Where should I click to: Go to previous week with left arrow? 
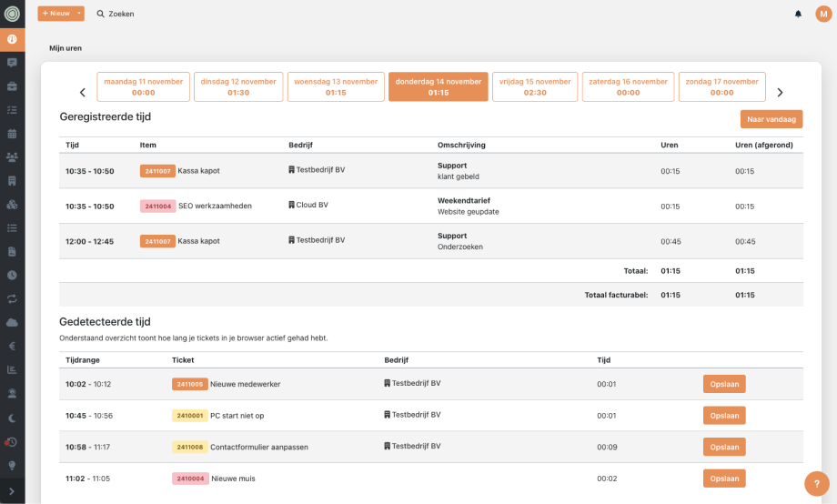[x=83, y=93]
